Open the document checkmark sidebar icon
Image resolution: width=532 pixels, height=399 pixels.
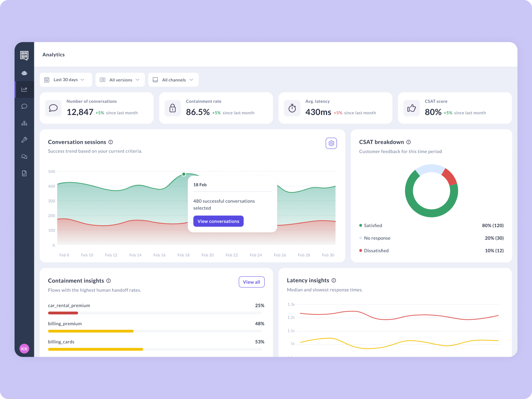coord(24,173)
